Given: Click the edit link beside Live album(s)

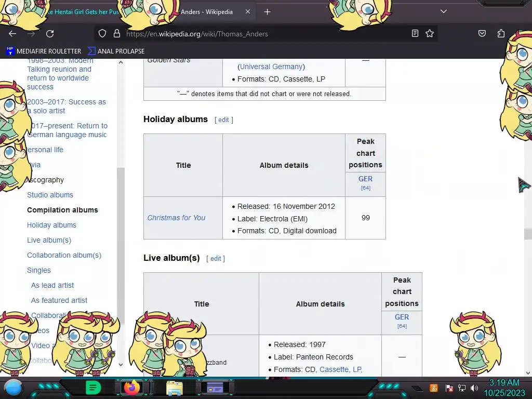Looking at the screenshot, I should coord(216,259).
